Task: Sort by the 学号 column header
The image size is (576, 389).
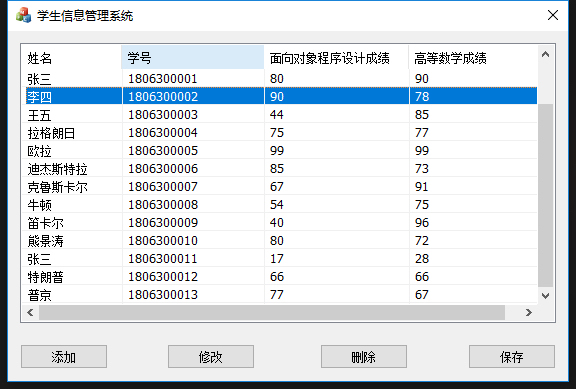Action: pos(192,58)
